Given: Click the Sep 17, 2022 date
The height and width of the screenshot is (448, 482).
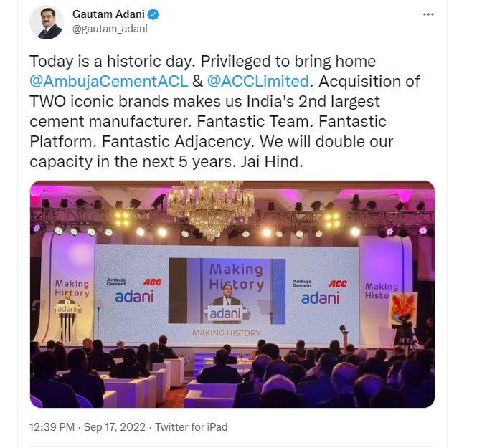Looking at the screenshot, I should 115,427.
